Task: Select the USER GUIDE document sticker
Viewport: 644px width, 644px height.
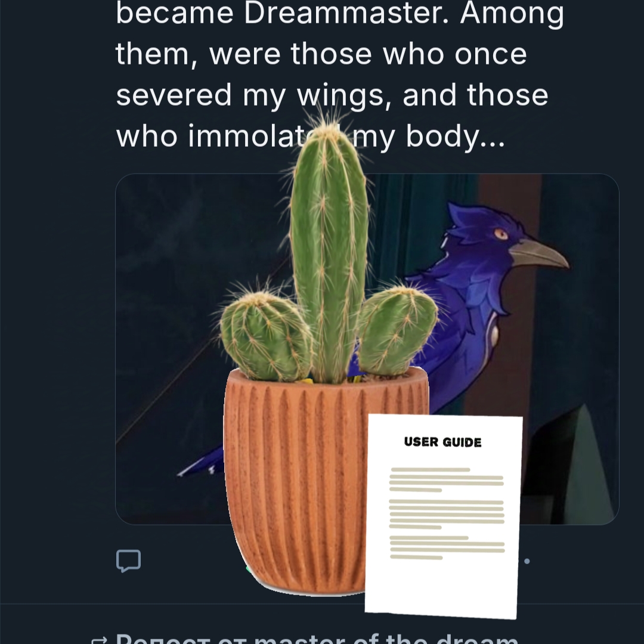Action: pos(442,516)
